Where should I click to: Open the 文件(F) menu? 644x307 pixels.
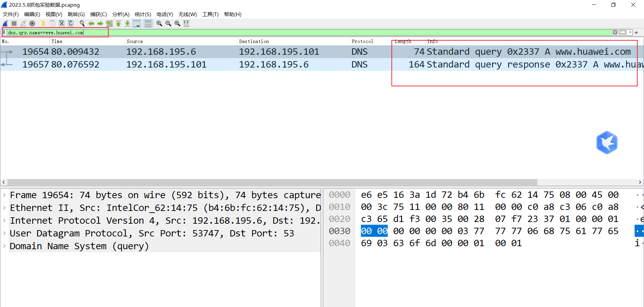point(11,14)
